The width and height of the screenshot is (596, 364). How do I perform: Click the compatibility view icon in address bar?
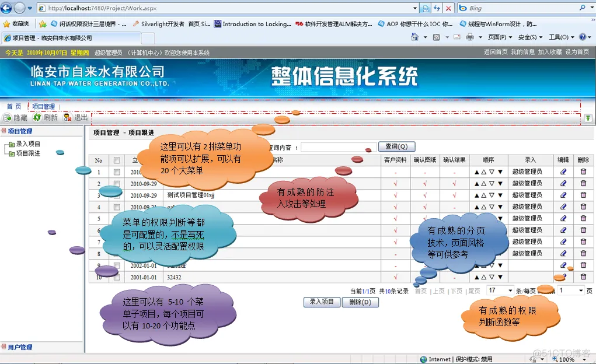426,8
